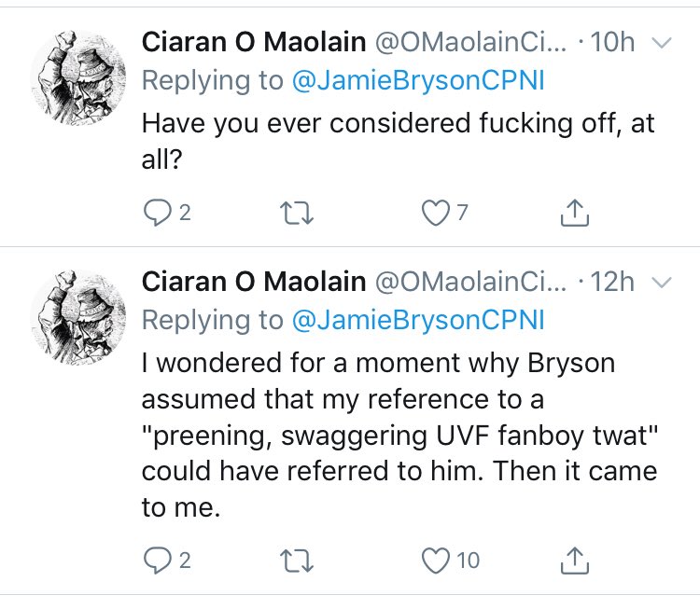This screenshot has height=609, width=700.
Task: Reply to the 10h-old tweet
Action: tap(154, 214)
